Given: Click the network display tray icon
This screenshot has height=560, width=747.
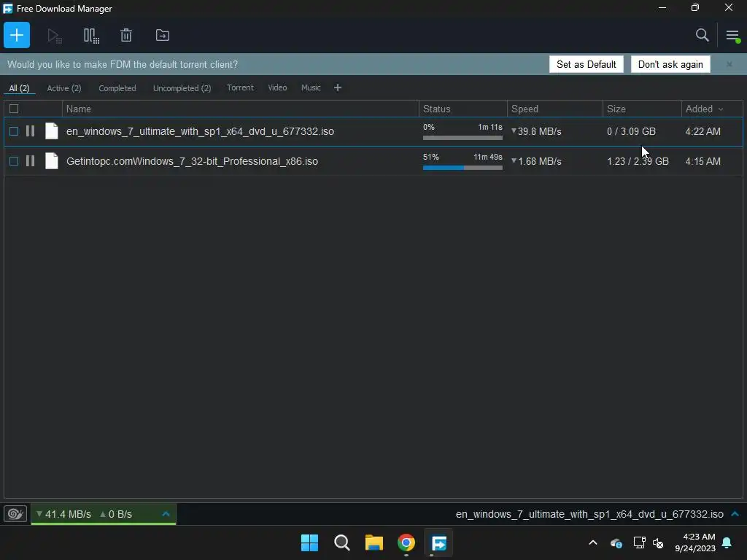Looking at the screenshot, I should pyautogui.click(x=639, y=542).
